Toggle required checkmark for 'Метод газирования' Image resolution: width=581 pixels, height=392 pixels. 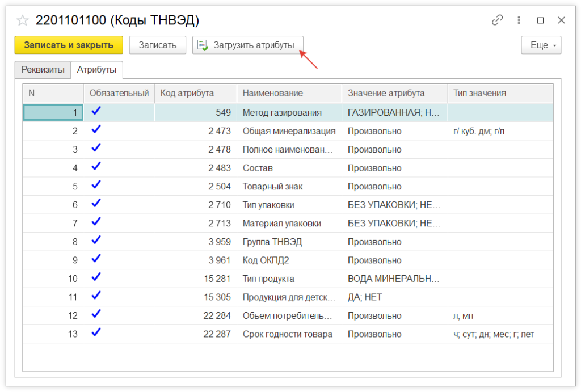[96, 111]
